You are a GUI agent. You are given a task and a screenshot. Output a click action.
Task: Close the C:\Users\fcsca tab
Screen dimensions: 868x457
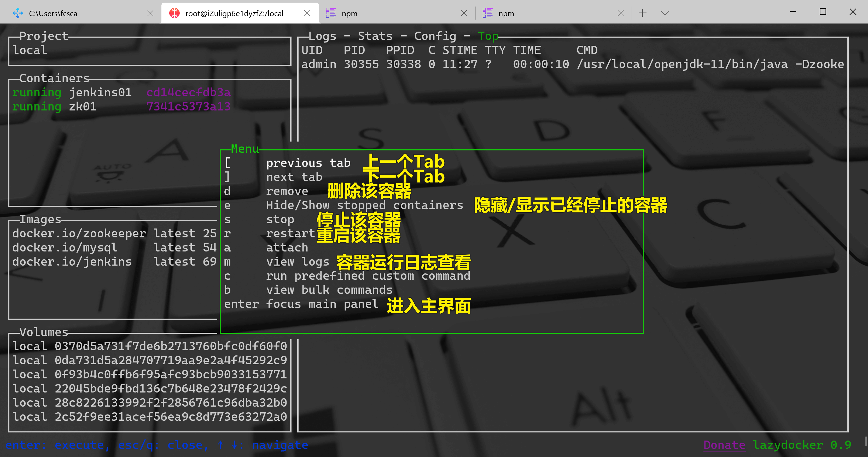tap(151, 13)
